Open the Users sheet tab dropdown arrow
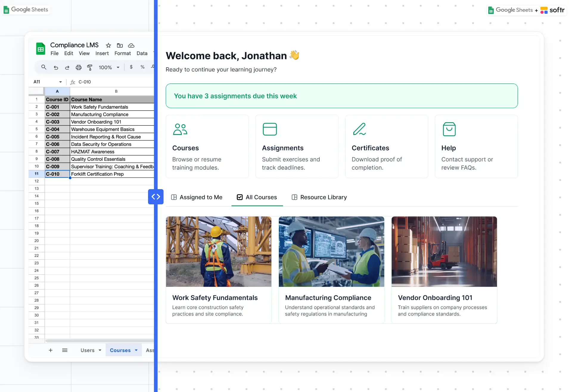The height and width of the screenshot is (392, 569). pyautogui.click(x=100, y=350)
